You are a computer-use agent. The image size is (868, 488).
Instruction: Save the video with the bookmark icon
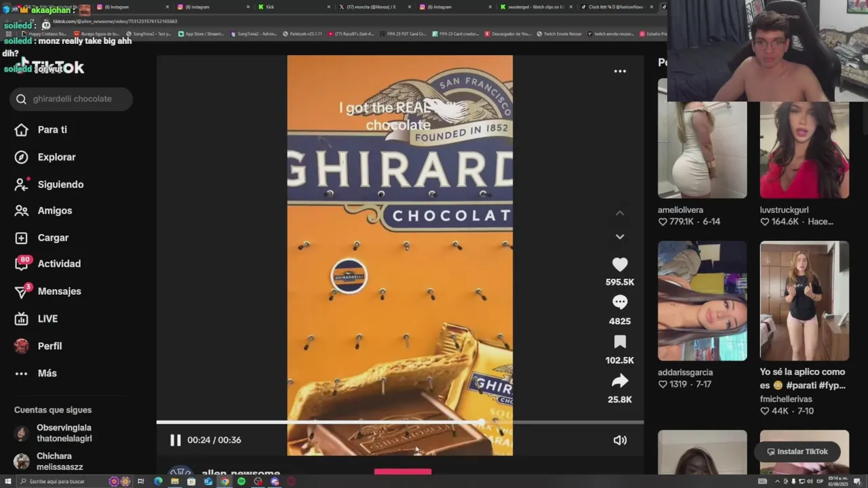(x=620, y=342)
